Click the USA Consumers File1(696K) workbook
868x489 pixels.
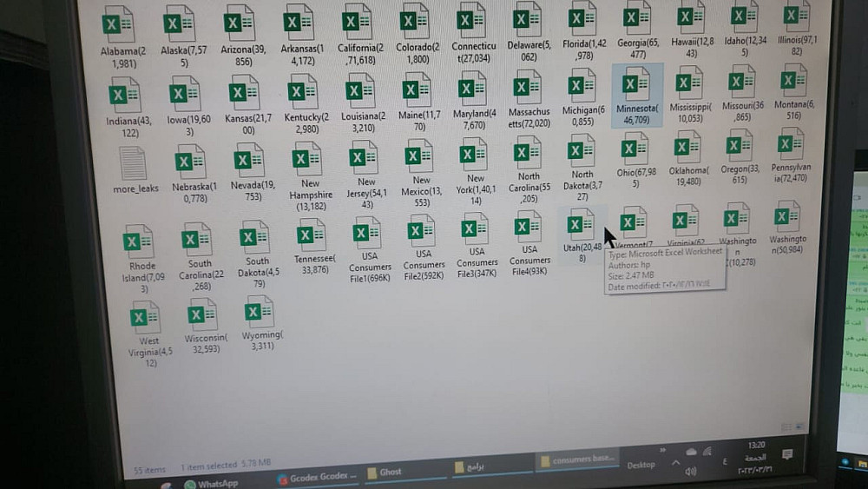pos(369,250)
